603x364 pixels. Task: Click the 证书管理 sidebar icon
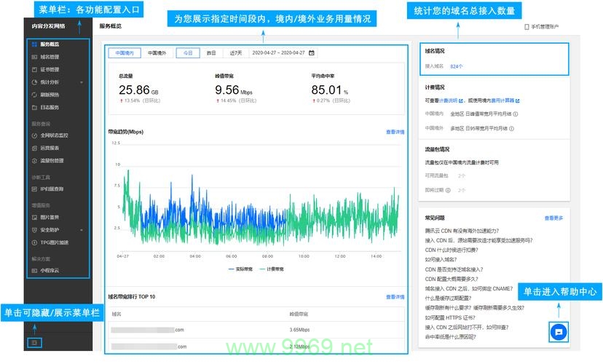pyautogui.click(x=35, y=70)
